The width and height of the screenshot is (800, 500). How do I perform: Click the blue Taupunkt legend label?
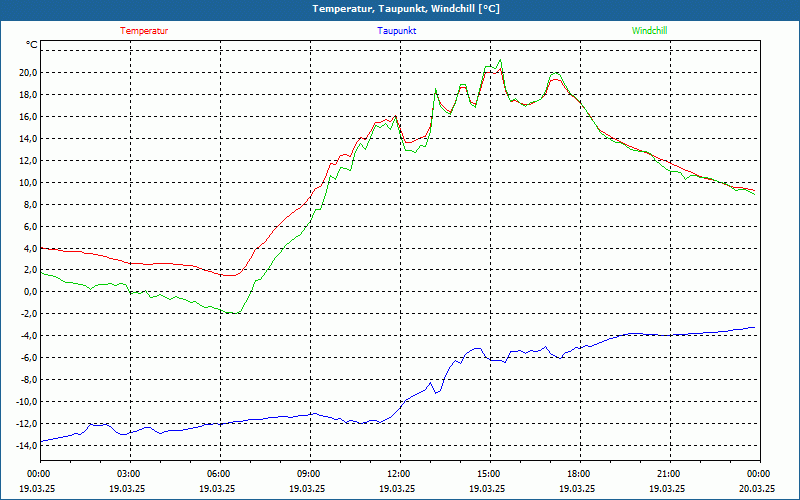(x=397, y=31)
